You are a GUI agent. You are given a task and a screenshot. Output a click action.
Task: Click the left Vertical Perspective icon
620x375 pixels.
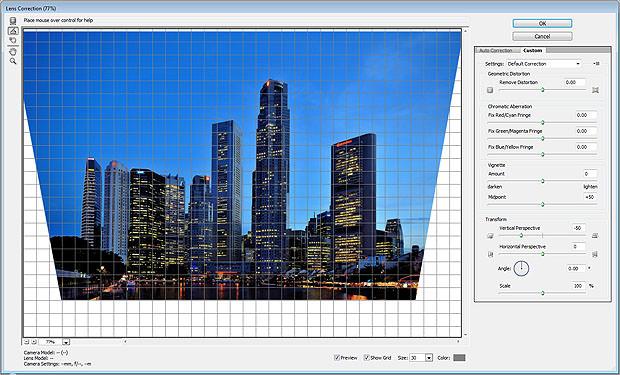pos(490,236)
